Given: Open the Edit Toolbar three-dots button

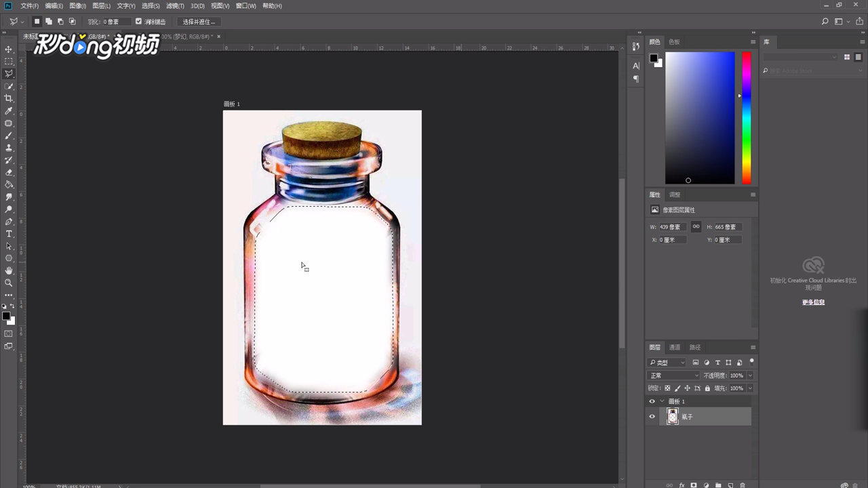Looking at the screenshot, I should [9, 295].
